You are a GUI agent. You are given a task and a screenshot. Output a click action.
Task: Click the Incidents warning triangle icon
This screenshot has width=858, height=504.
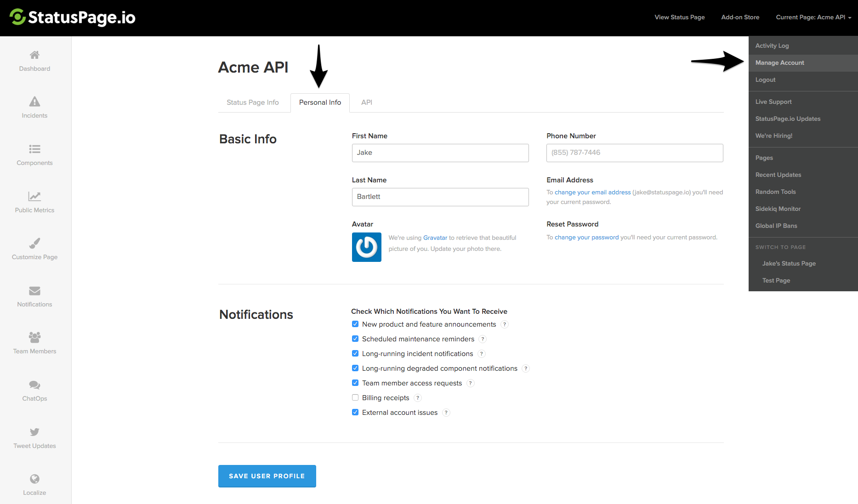tap(34, 102)
